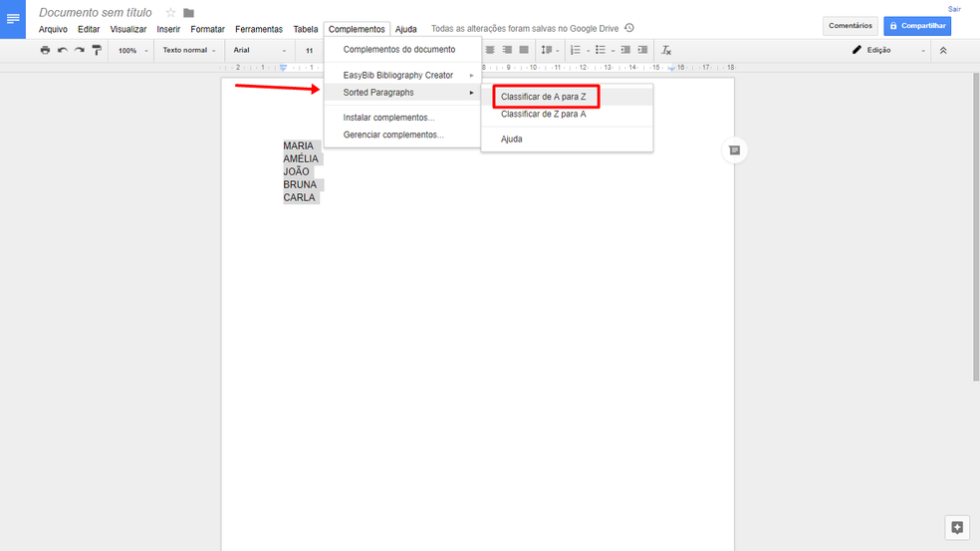The image size is (980, 551).
Task: Open the Tabela menu
Action: [306, 30]
